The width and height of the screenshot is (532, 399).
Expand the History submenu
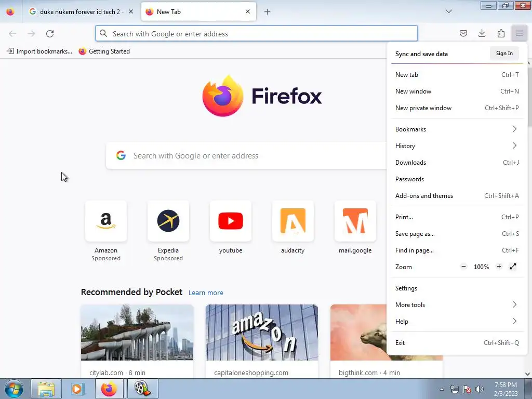point(457,145)
